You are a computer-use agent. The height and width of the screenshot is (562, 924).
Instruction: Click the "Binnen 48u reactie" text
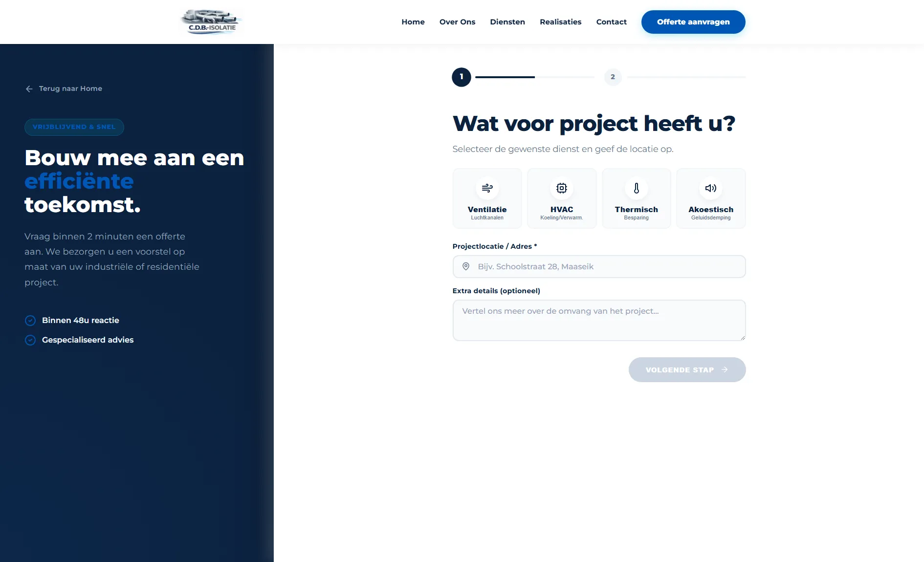(x=81, y=321)
